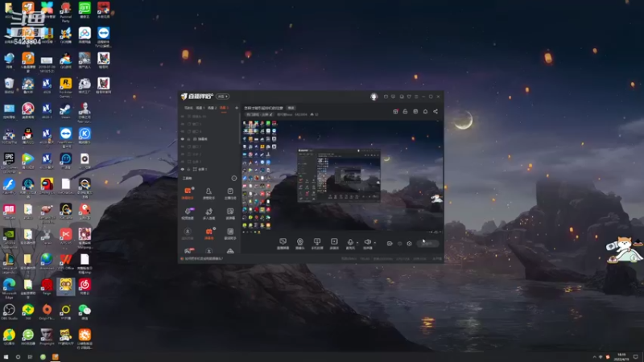The width and height of the screenshot is (644, 362).
Task: Add a new scene with the plus icon
Action: (237, 108)
